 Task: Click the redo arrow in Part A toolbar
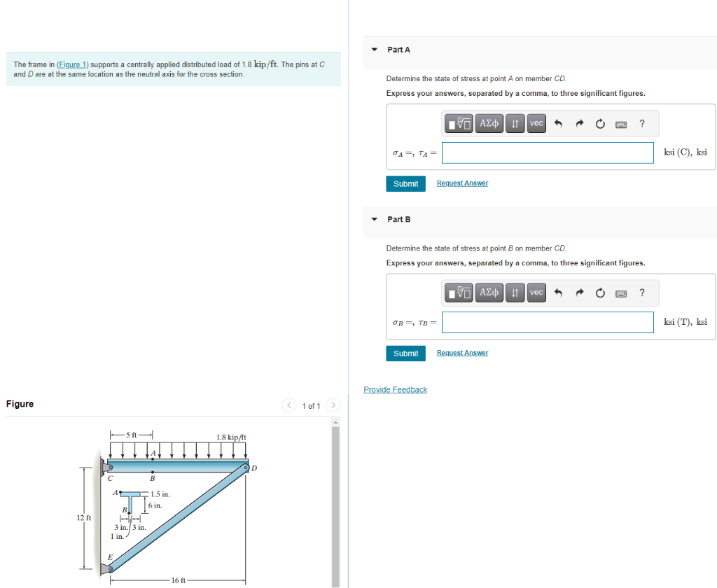579,123
